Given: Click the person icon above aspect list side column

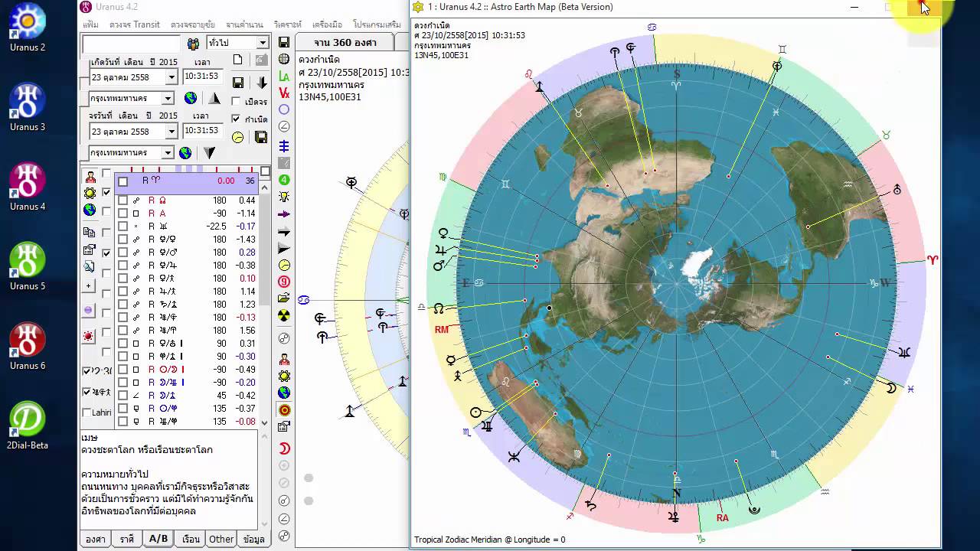Looking at the screenshot, I should pyautogui.click(x=90, y=177).
